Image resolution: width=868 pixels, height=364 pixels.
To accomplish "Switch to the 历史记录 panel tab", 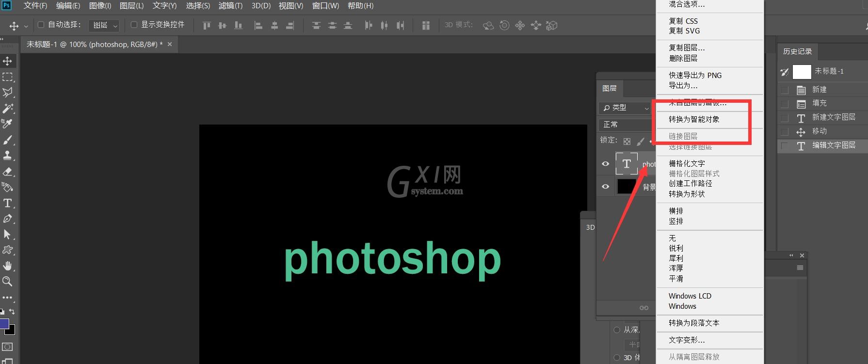I will 798,51.
